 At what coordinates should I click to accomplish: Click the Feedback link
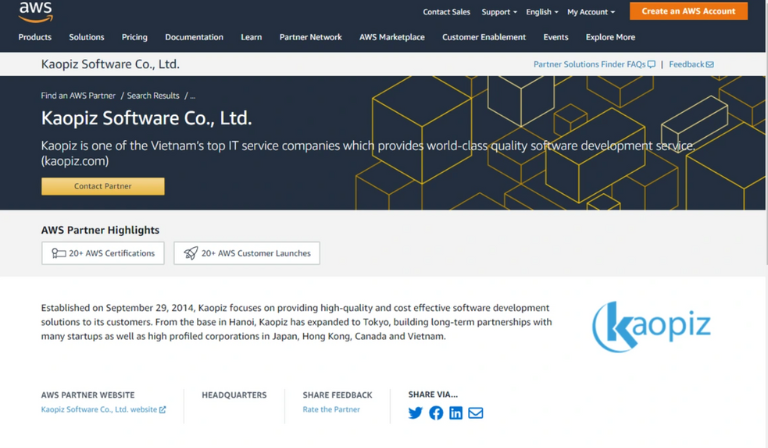691,64
